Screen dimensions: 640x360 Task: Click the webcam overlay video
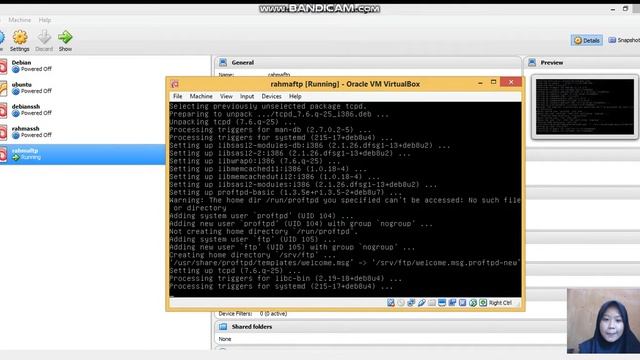603,321
